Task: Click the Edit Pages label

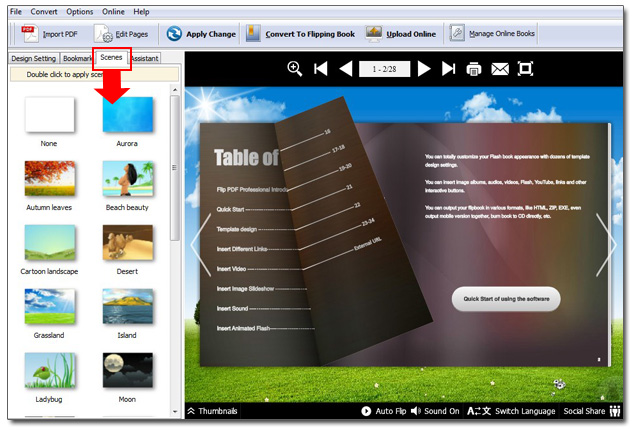Action: pos(131,34)
